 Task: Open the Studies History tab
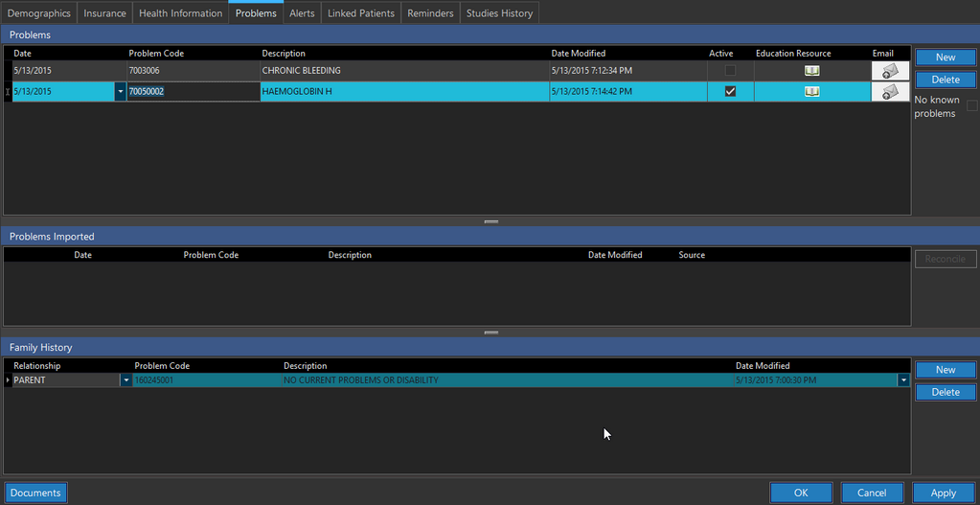[x=499, y=13]
